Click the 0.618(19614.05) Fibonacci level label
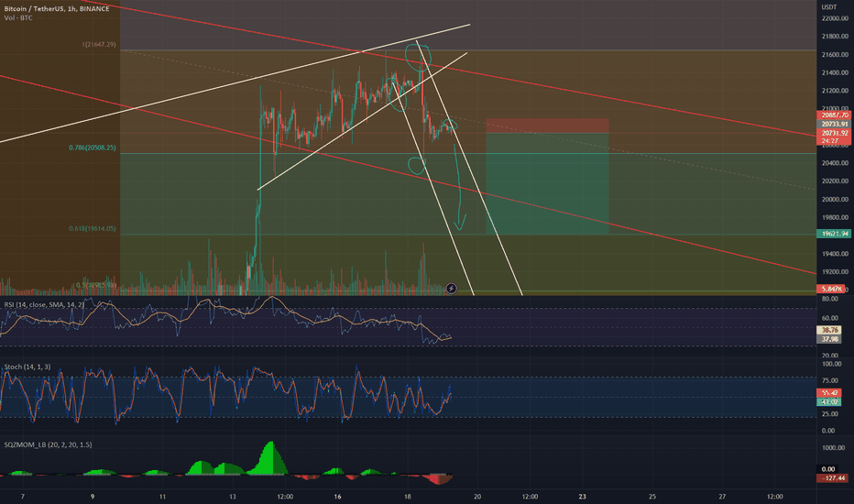854x504 pixels. coord(92,229)
